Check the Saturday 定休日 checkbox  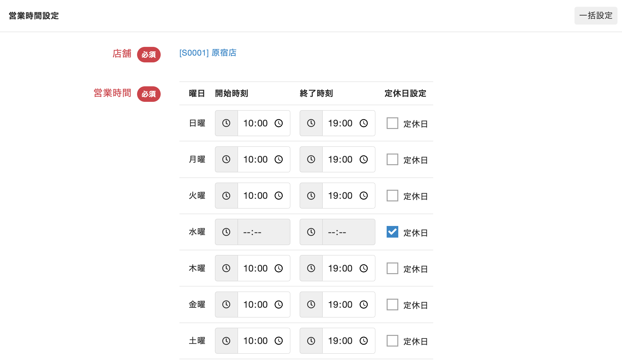pyautogui.click(x=392, y=341)
